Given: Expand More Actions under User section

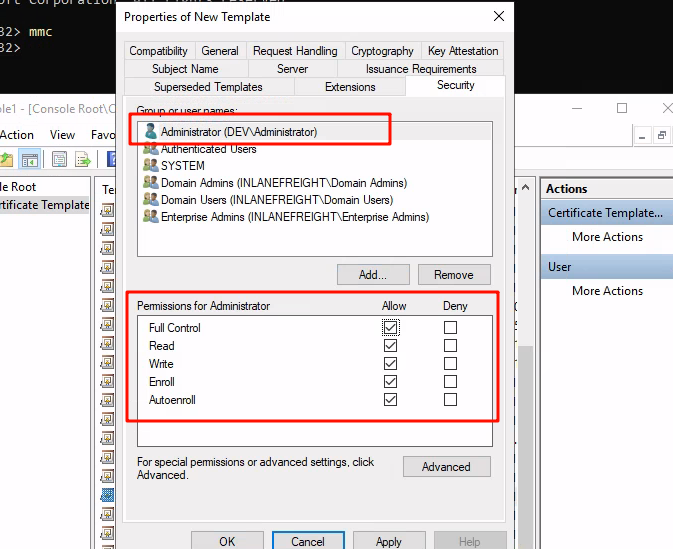Looking at the screenshot, I should (607, 291).
